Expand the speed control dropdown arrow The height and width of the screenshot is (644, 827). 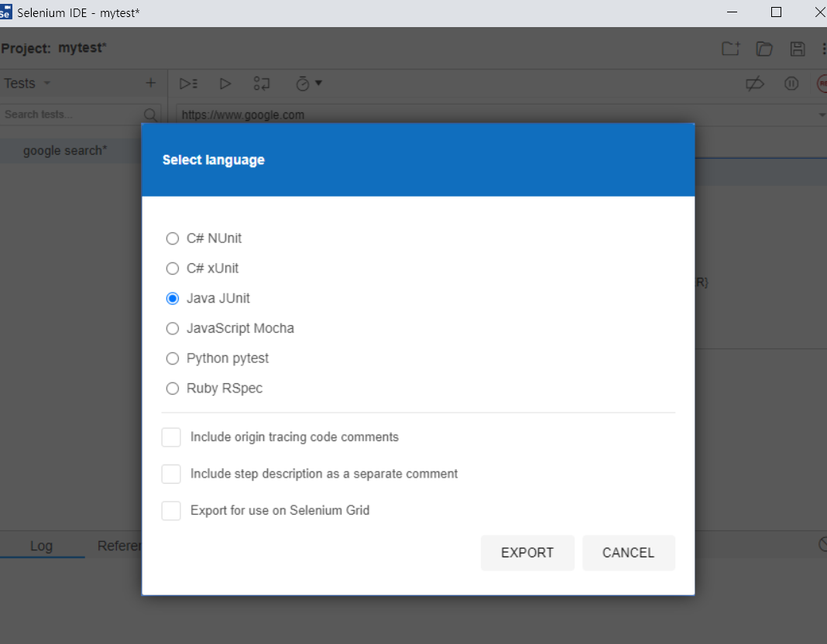coord(318,83)
